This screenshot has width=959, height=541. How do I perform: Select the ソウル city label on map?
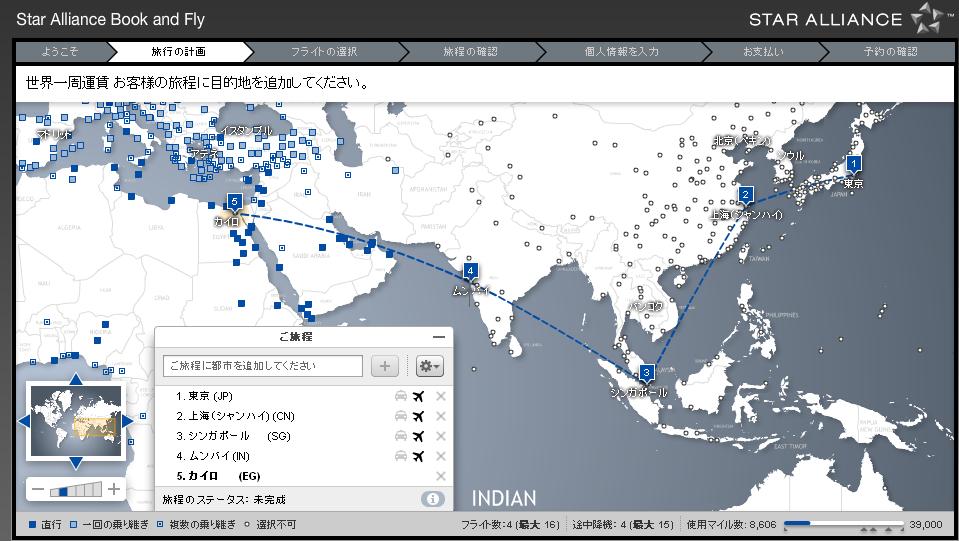click(790, 156)
